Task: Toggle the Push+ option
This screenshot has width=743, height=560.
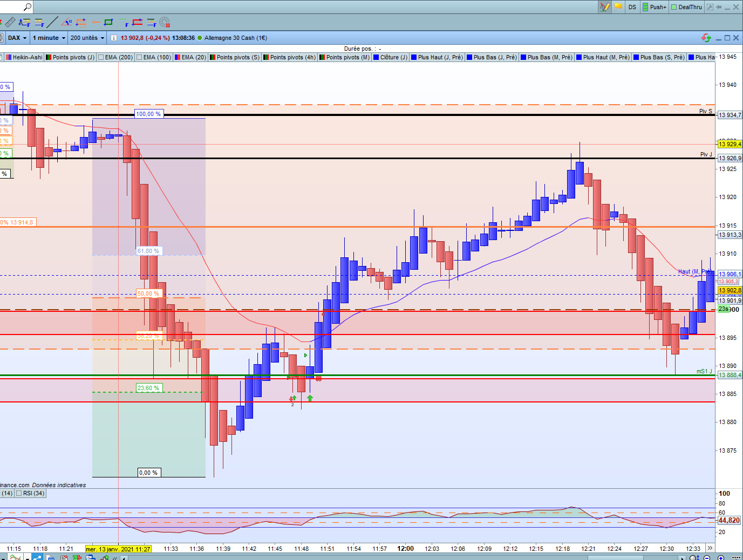Action: click(655, 7)
